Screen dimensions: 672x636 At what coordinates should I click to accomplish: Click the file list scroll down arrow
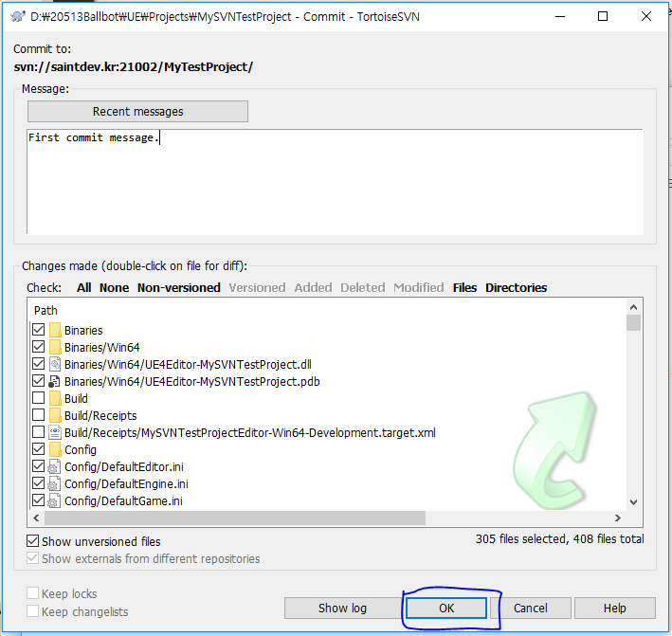point(633,501)
